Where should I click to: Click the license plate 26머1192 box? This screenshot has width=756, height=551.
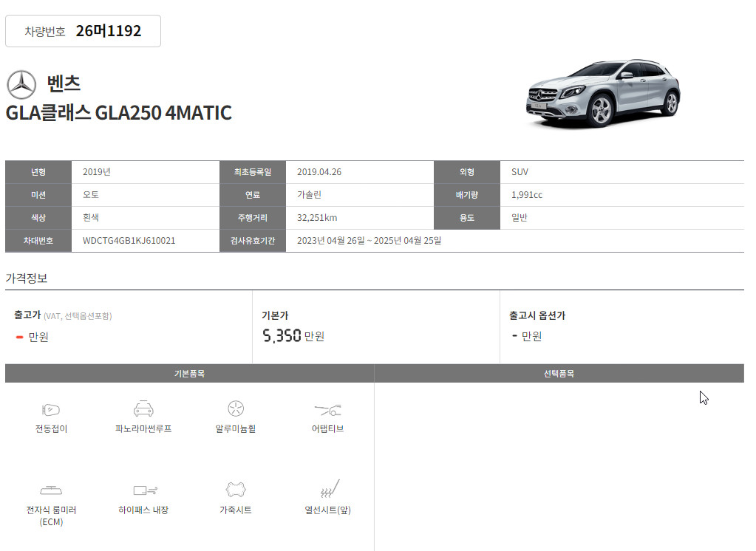[83, 31]
